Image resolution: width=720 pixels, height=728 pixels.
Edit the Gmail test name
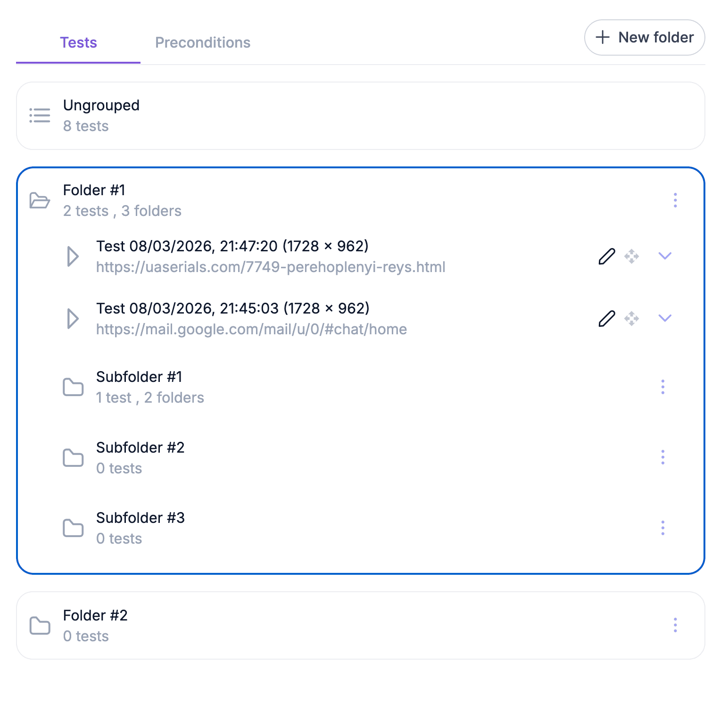606,318
